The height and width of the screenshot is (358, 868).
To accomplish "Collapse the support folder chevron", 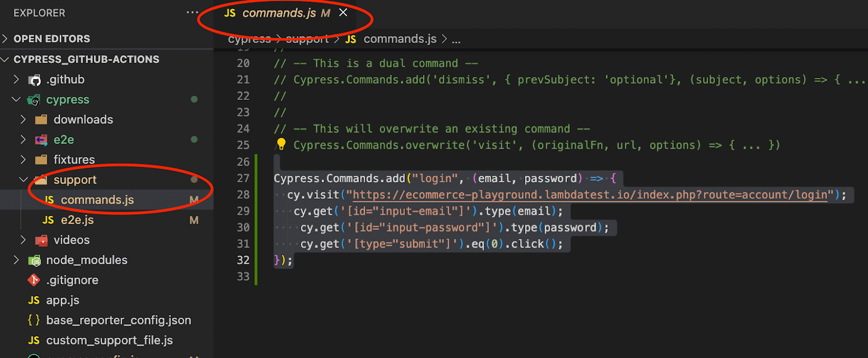I will pyautogui.click(x=23, y=180).
